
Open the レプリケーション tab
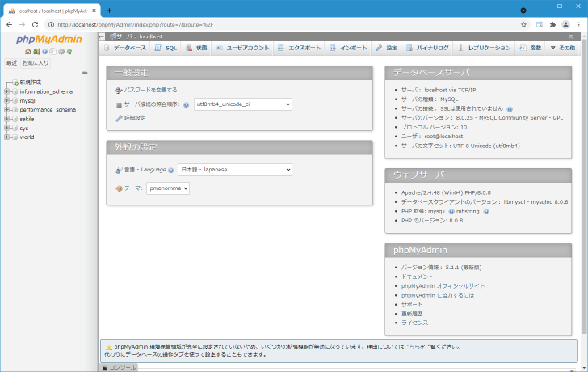click(485, 48)
